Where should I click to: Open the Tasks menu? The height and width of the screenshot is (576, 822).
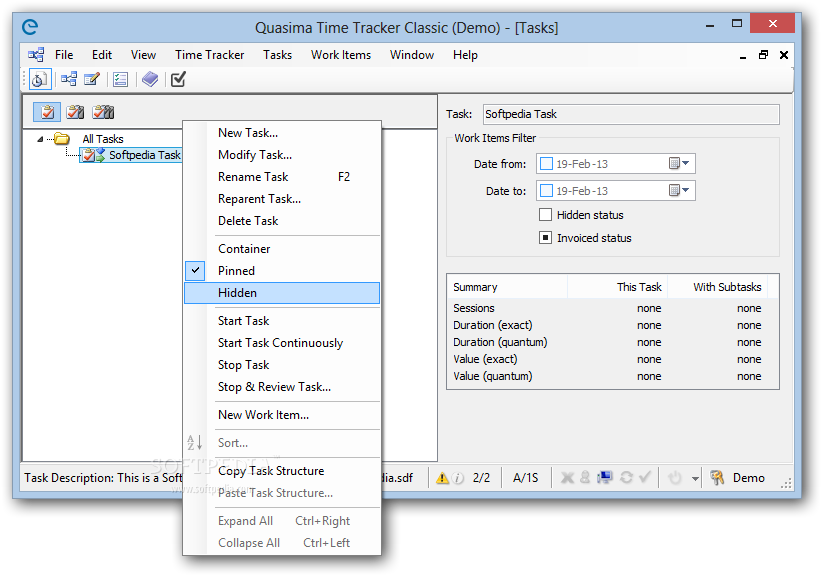point(277,55)
